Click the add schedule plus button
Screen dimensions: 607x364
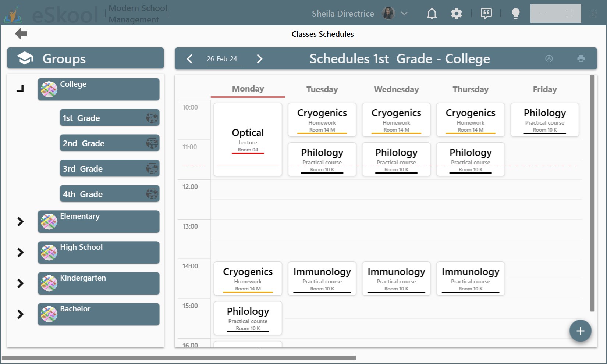tap(580, 331)
